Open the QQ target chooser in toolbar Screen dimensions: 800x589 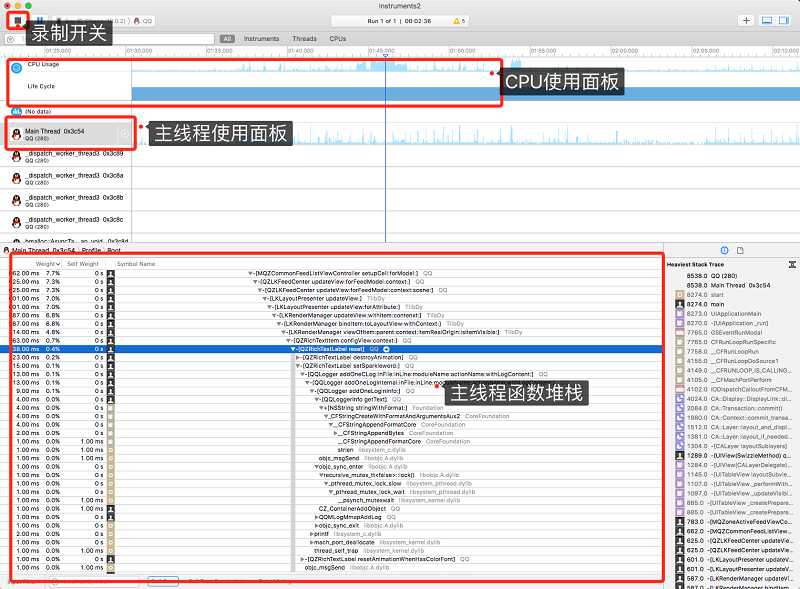[143, 21]
